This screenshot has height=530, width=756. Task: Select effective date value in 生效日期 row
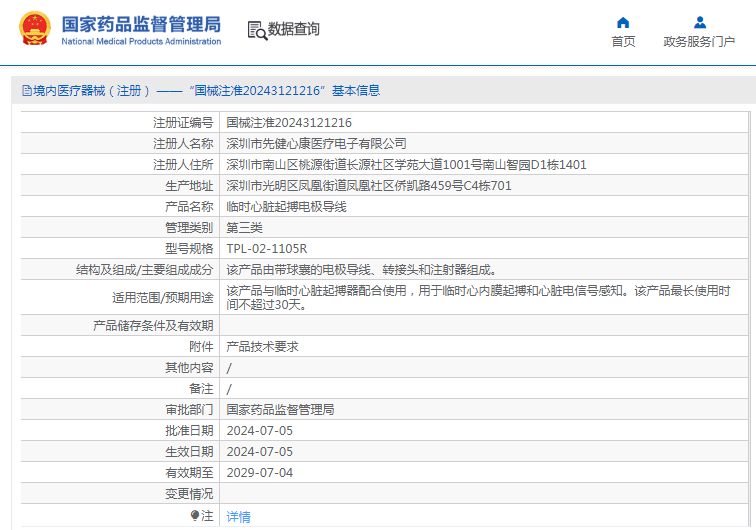pyautogui.click(x=259, y=452)
